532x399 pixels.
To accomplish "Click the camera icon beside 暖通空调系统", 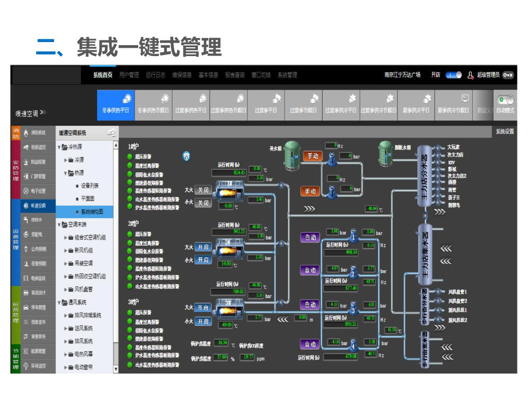I will 111,132.
